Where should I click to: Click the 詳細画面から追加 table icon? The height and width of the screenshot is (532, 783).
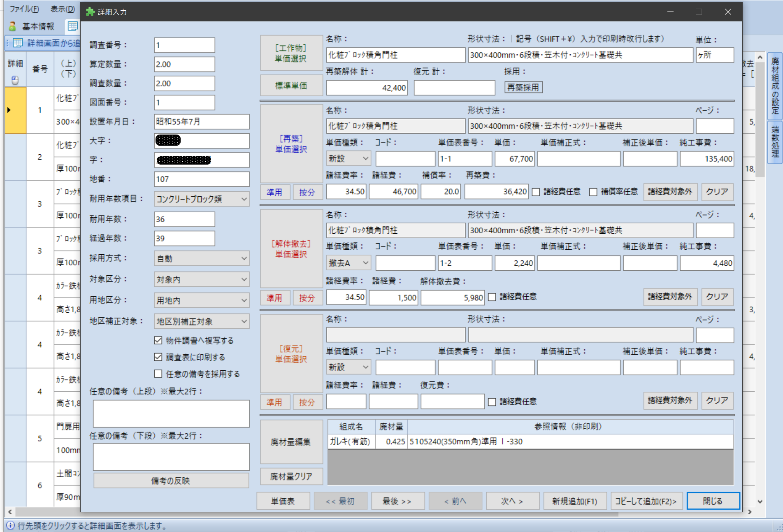[18, 43]
